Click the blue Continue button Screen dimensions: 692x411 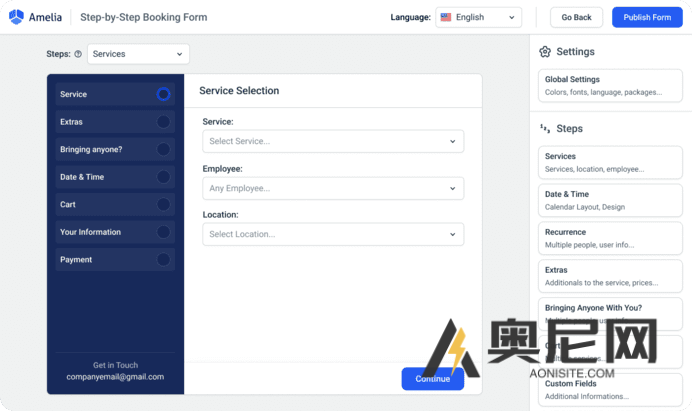(x=432, y=379)
